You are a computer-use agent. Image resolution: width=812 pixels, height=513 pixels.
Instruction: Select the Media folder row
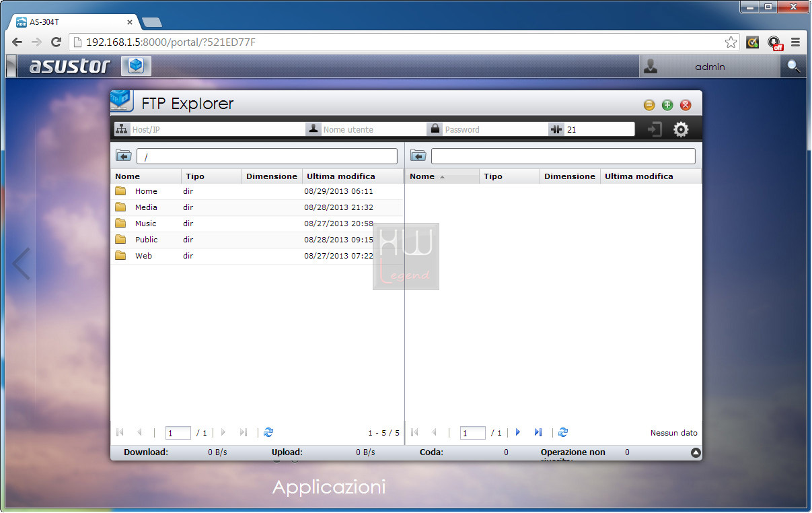click(x=256, y=207)
